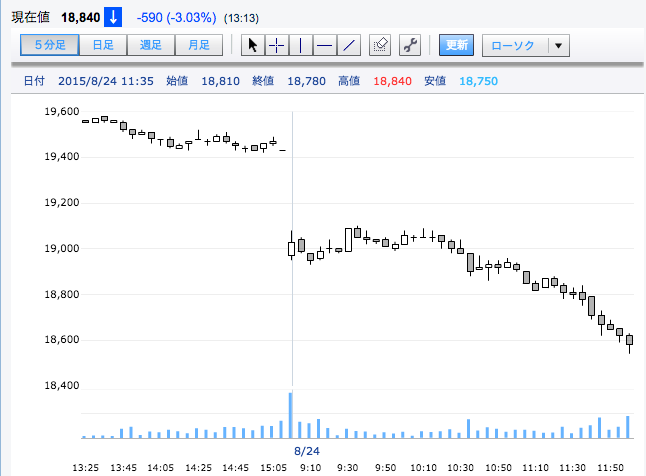Click the 18,800 price axis label
The width and height of the screenshot is (646, 476).
(x=62, y=294)
